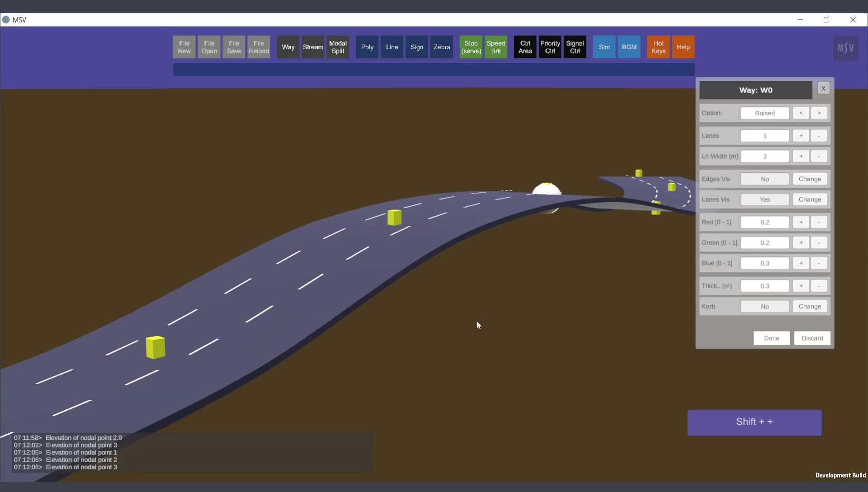Screen dimensions: 868x492
Task: Switch Option to next value with > arrow
Action: pos(819,113)
